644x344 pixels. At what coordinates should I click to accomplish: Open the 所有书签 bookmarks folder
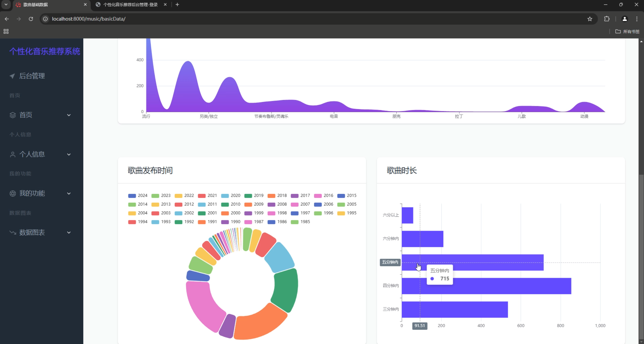[x=627, y=32]
